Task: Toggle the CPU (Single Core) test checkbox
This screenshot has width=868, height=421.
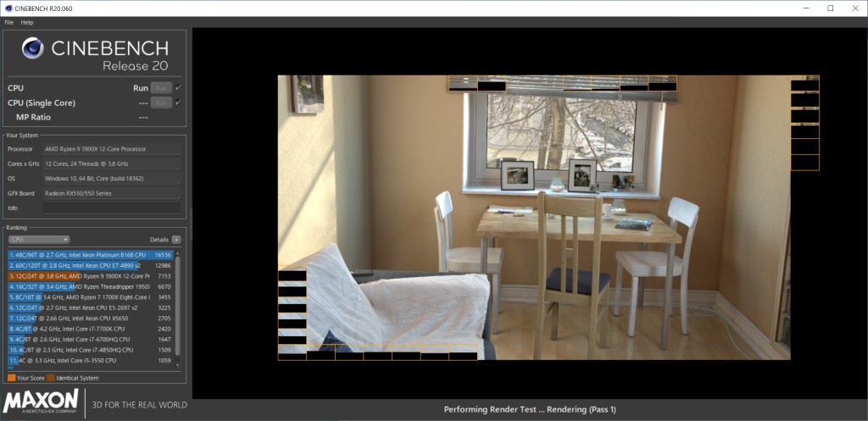Action: [x=179, y=102]
